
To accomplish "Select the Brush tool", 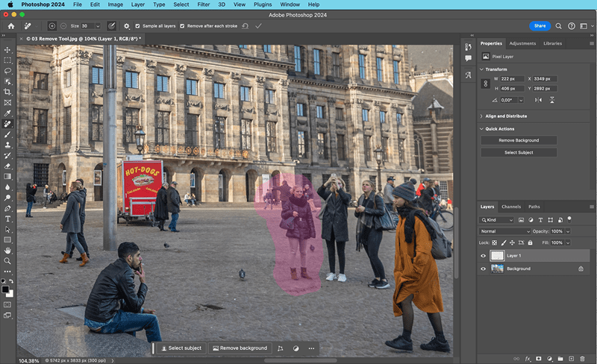I will coord(7,134).
